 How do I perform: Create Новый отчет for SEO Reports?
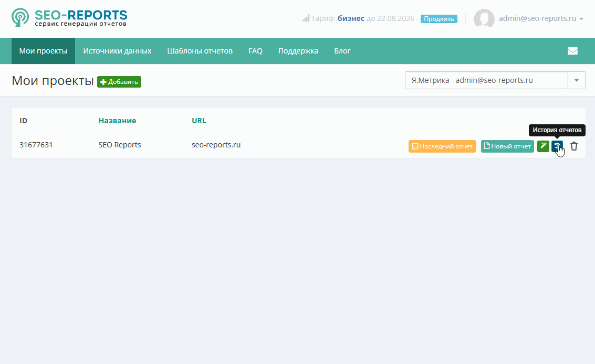point(507,146)
